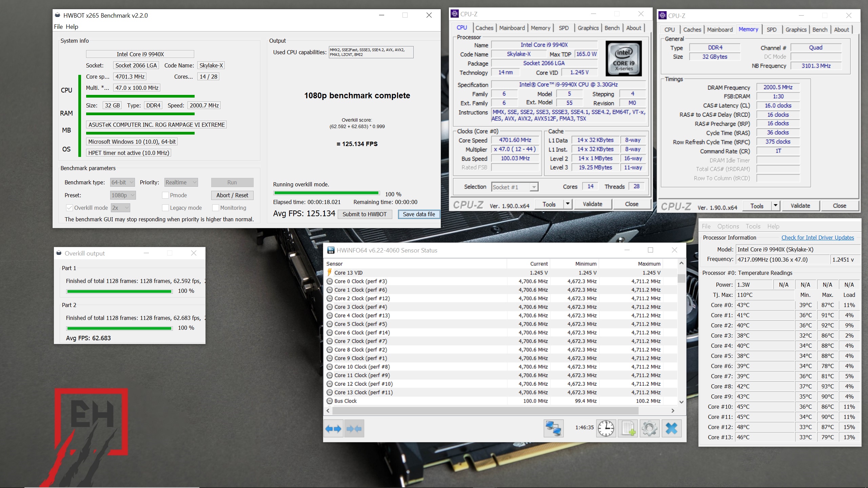The image size is (868, 488).
Task: Click HWiNFO horizontal scrollbar track
Action: (500, 411)
